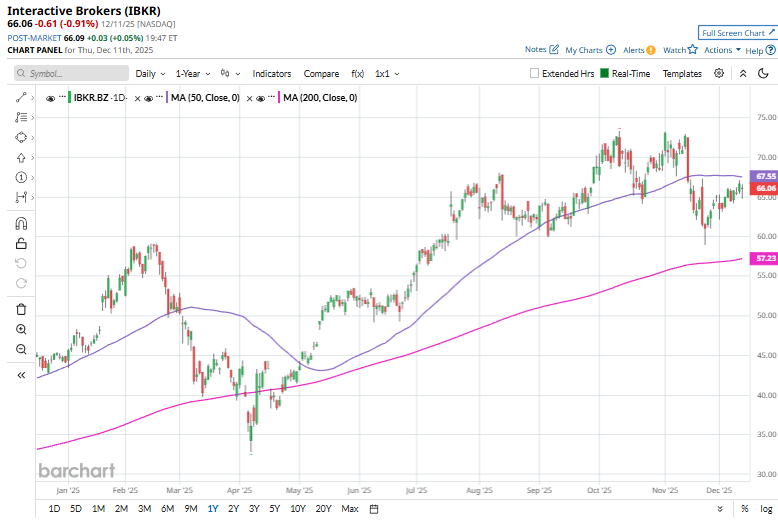Click the lock drawings icon
The width and height of the screenshot is (778, 526).
[21, 243]
